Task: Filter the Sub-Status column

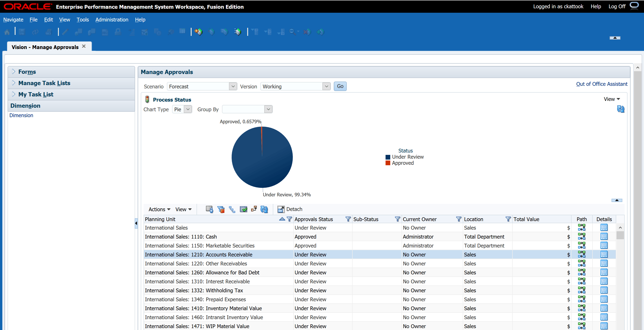Action: pos(397,219)
